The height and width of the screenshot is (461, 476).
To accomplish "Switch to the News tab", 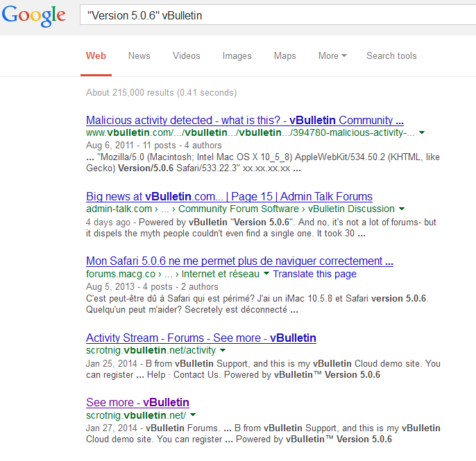I will tap(139, 55).
